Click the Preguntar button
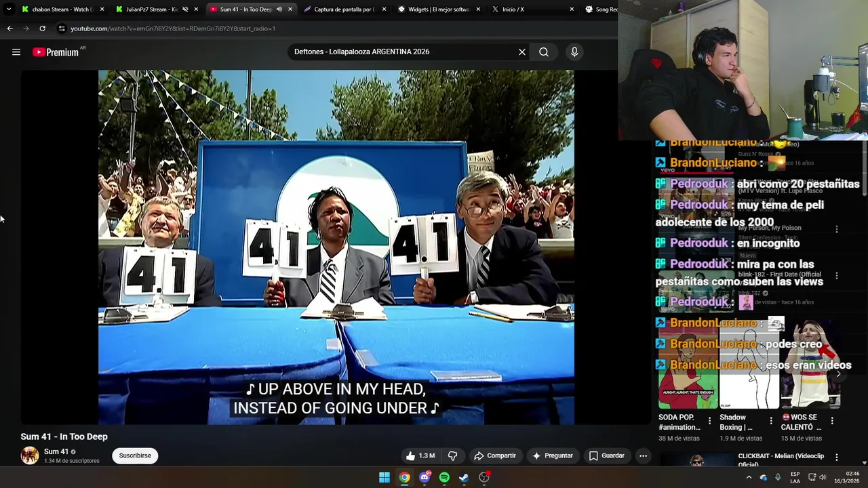Image resolution: width=868 pixels, height=488 pixels. [x=553, y=455]
